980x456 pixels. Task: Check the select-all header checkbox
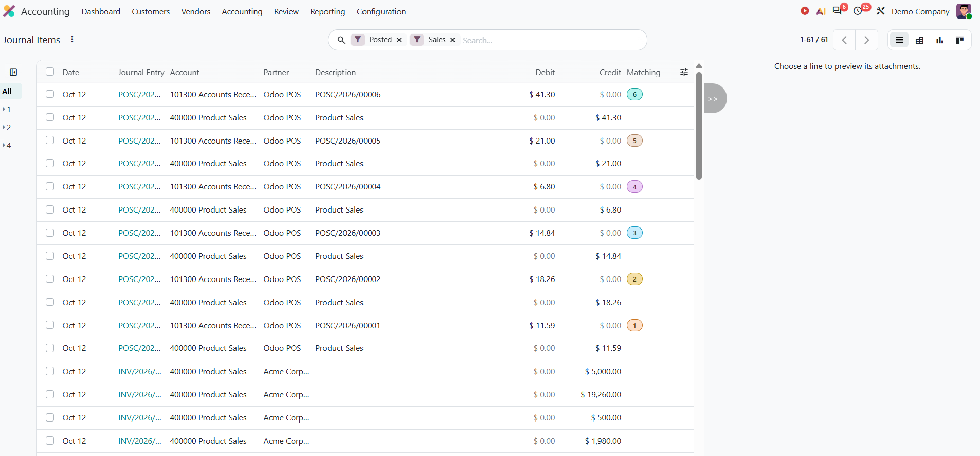tap(50, 72)
